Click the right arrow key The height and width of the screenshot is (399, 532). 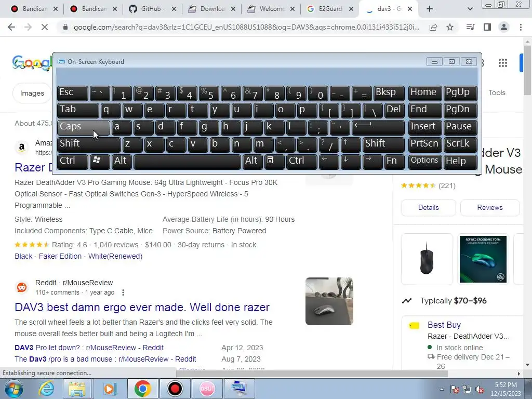[x=372, y=162]
